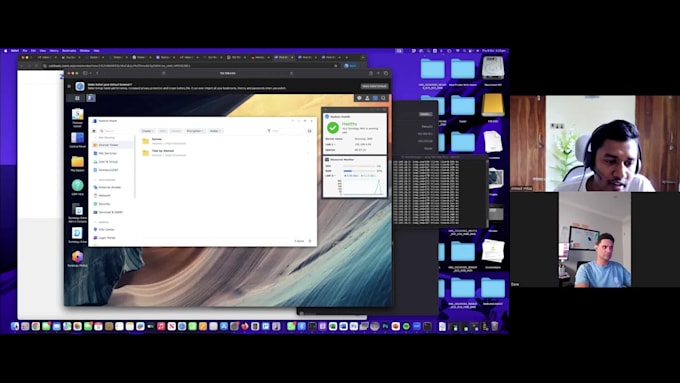The width and height of the screenshot is (680, 383).
Task: Open the DSM Help desktop icon
Action: click(78, 187)
